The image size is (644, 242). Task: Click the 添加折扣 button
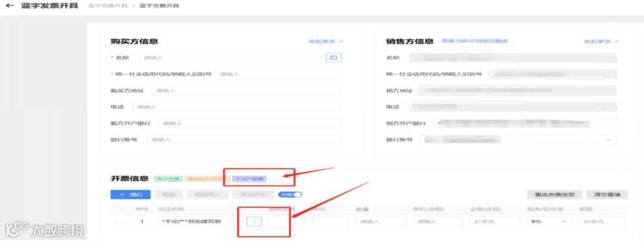(253, 194)
